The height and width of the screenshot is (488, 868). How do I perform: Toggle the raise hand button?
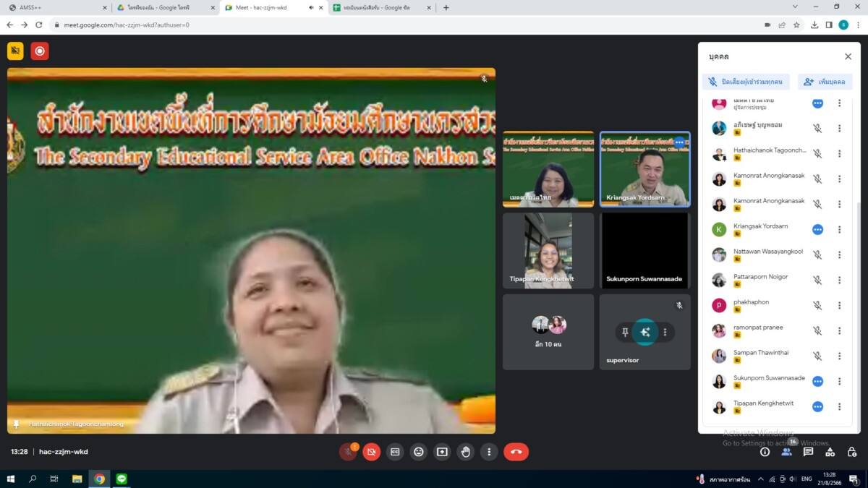pos(466,452)
